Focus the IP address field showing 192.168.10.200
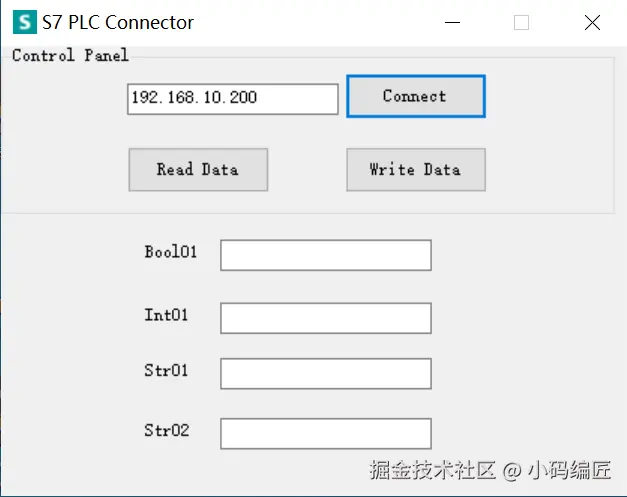This screenshot has height=497, width=627. point(232,99)
